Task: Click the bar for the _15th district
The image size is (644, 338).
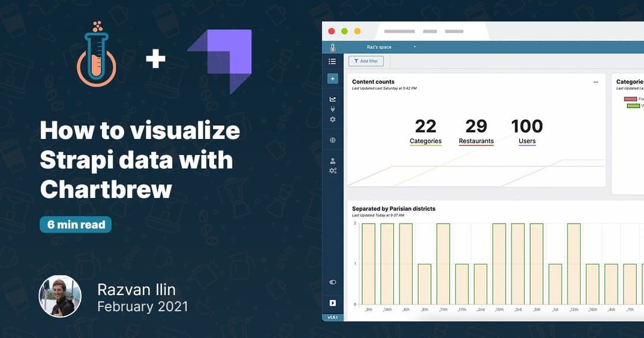Action: pos(499,263)
